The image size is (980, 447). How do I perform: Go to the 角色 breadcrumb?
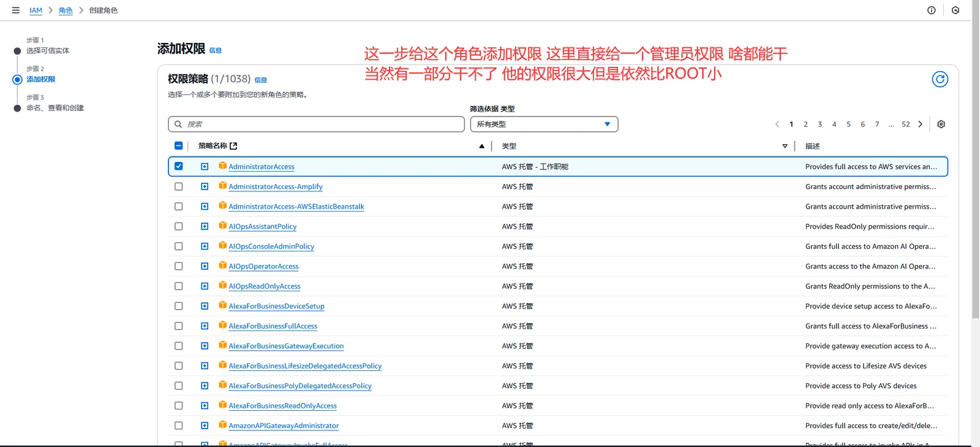[x=66, y=10]
